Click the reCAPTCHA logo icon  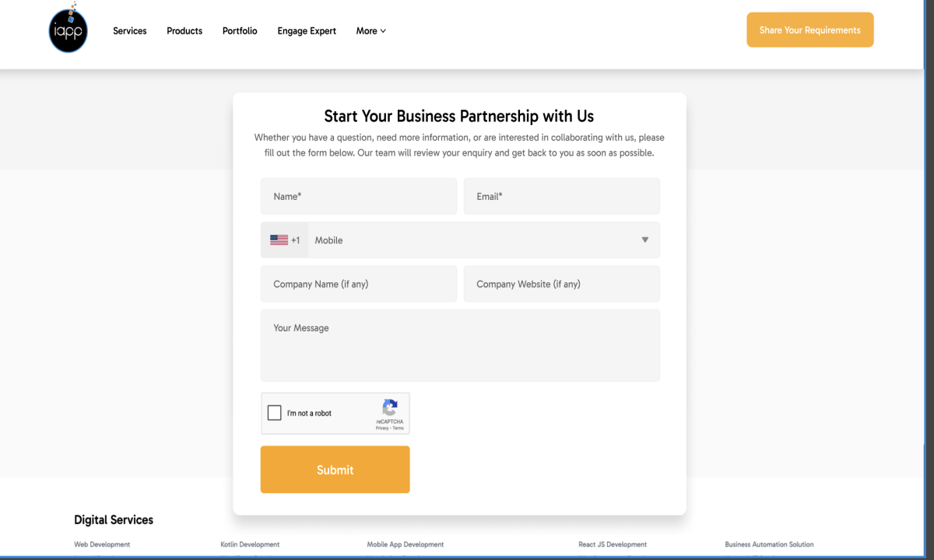click(390, 408)
